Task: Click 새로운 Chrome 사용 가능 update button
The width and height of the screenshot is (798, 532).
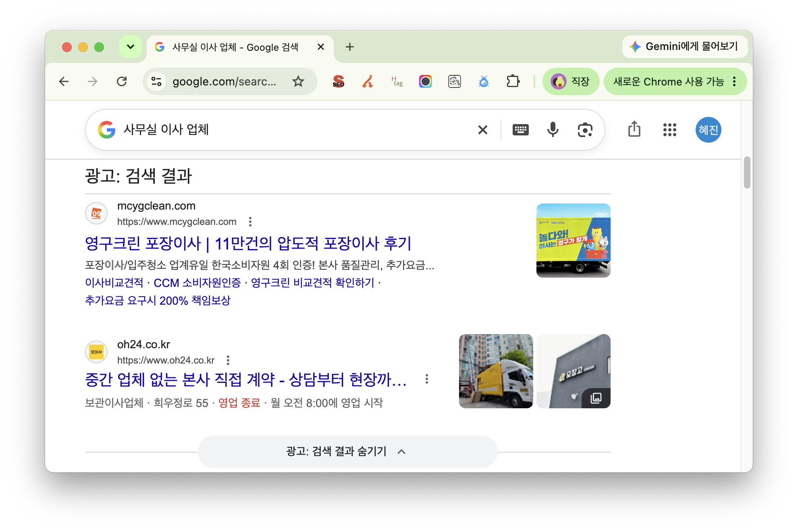Action: tap(669, 81)
